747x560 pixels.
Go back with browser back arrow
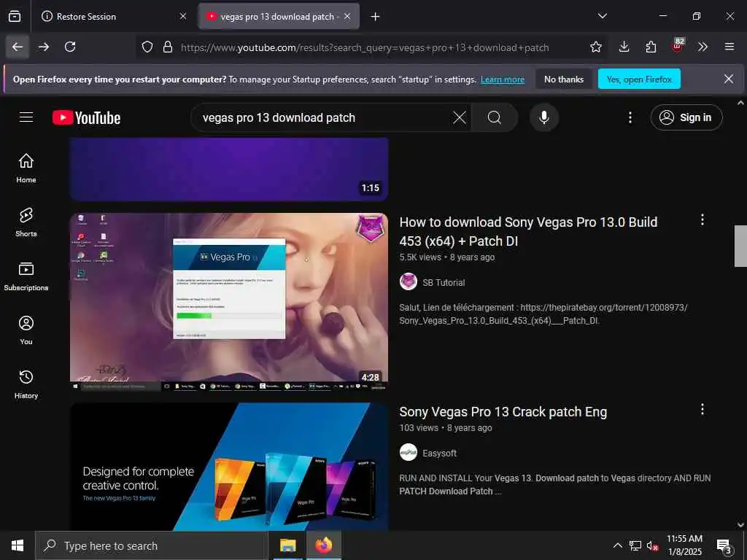click(18, 47)
